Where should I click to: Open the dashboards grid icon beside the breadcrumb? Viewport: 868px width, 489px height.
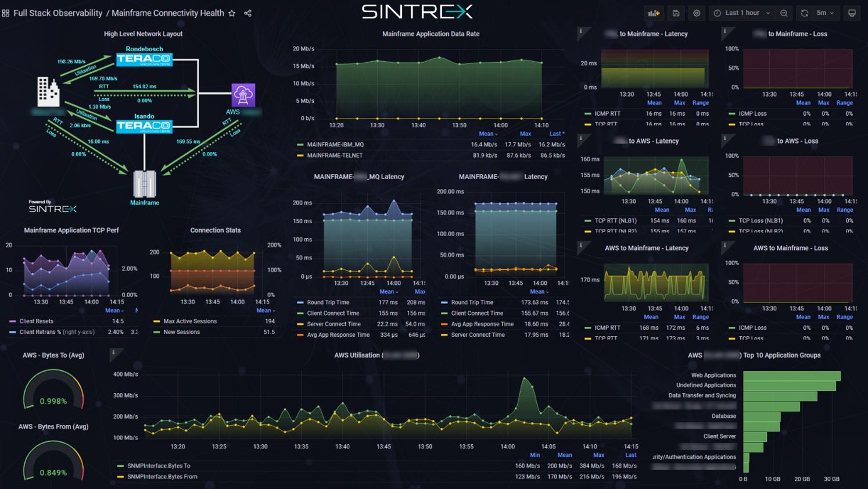[6, 13]
